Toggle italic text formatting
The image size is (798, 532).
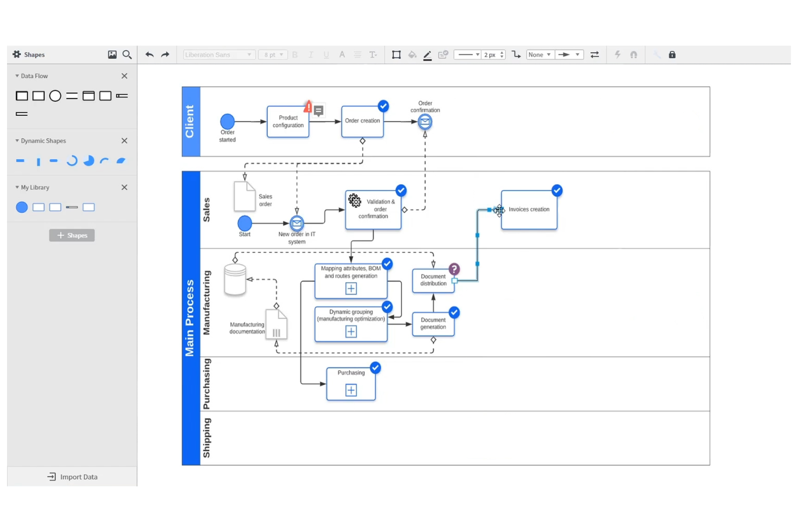[x=311, y=54]
